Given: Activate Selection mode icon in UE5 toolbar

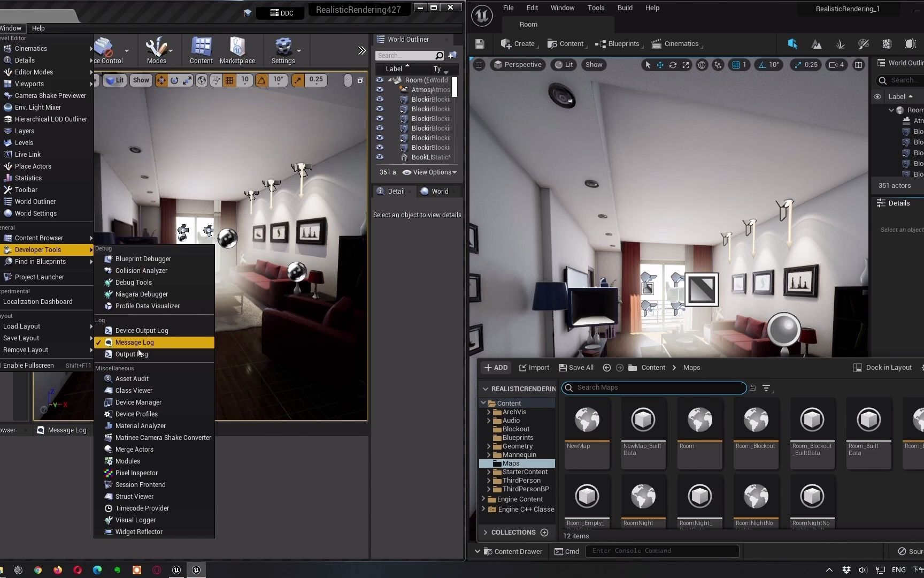Looking at the screenshot, I should 792,44.
